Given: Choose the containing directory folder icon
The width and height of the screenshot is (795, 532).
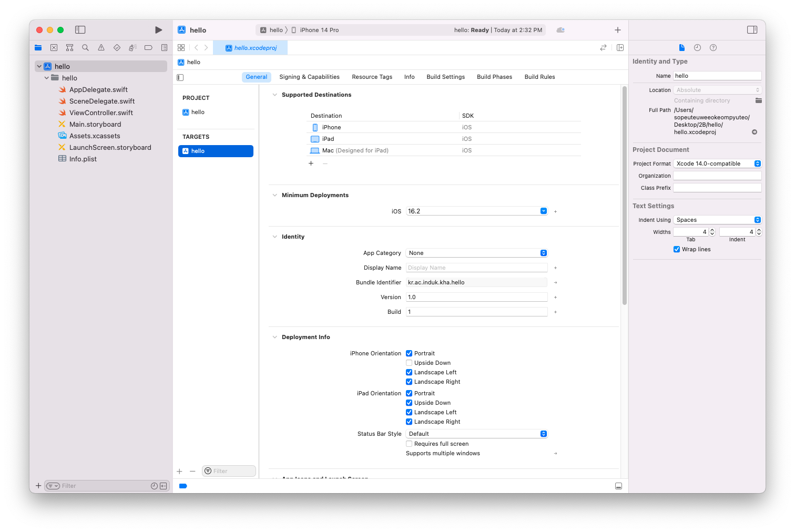Looking at the screenshot, I should point(758,100).
